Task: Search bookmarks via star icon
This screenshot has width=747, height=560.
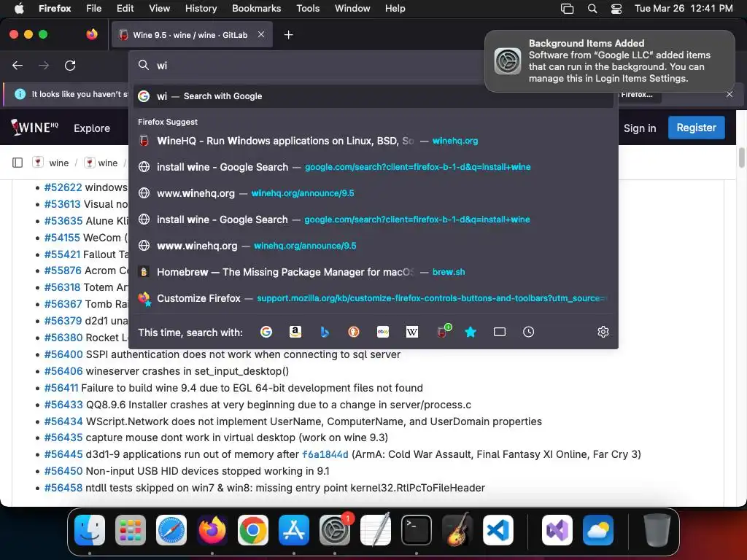Action: [x=471, y=332]
